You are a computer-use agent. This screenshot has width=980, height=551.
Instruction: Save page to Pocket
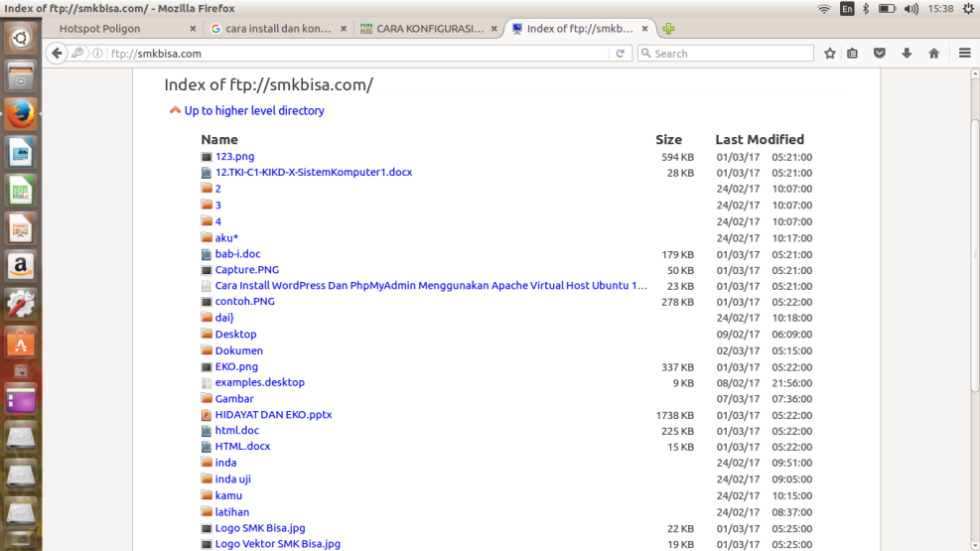pos(880,53)
